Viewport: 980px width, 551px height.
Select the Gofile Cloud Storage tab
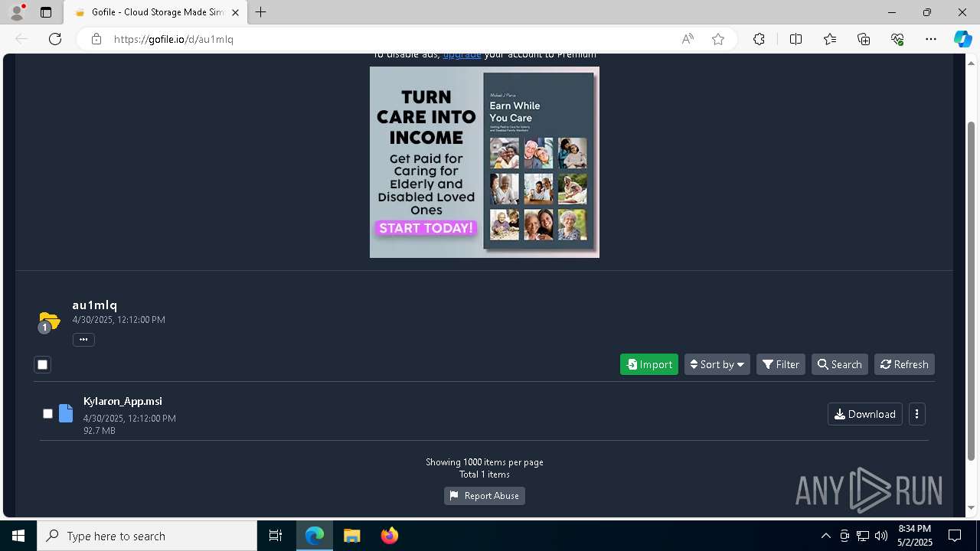tap(155, 12)
